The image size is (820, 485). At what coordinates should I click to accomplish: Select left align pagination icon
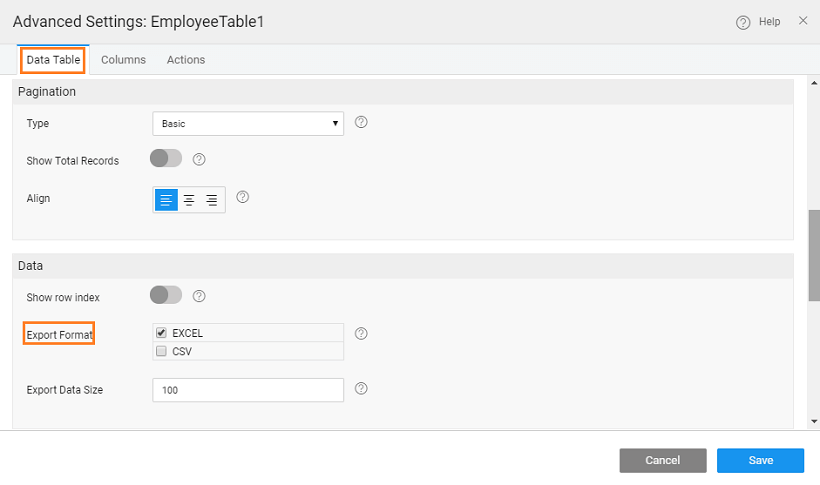(166, 200)
